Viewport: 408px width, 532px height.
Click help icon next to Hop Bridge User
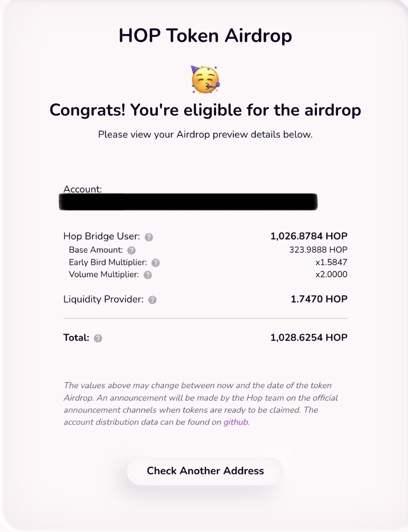(x=149, y=237)
